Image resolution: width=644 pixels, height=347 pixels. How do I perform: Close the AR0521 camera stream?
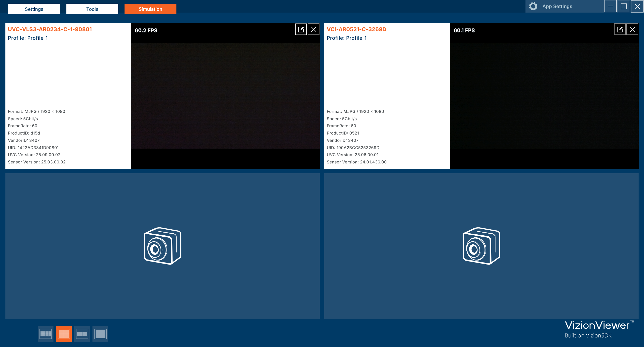pyautogui.click(x=632, y=29)
